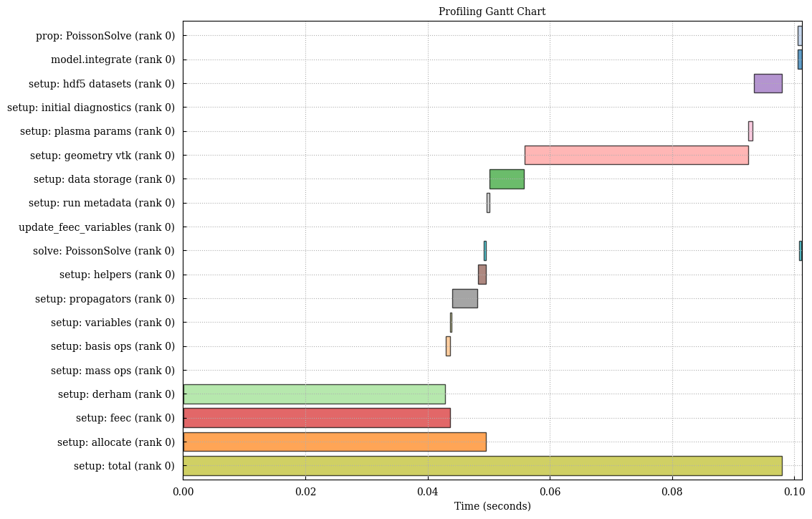The width and height of the screenshot is (812, 519).
Task: Click the pale blue prop: PoissonSolve bar
Action: [x=800, y=36]
